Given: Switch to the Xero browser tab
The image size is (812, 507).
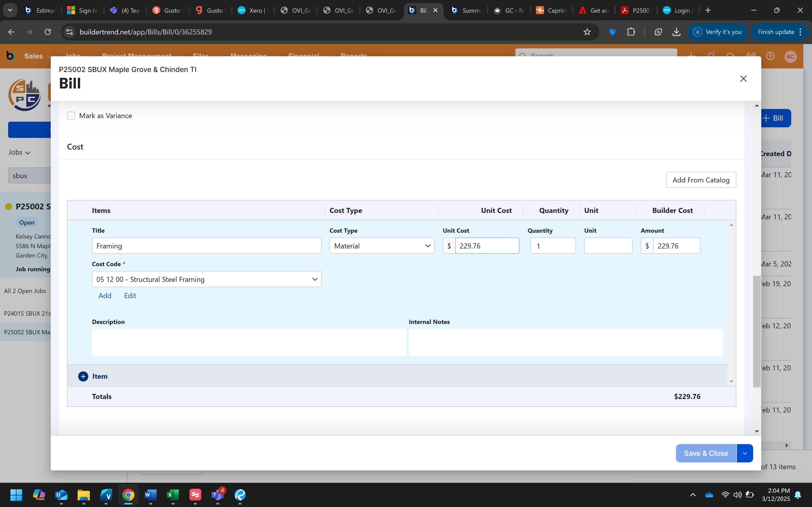Looking at the screenshot, I should tap(253, 10).
